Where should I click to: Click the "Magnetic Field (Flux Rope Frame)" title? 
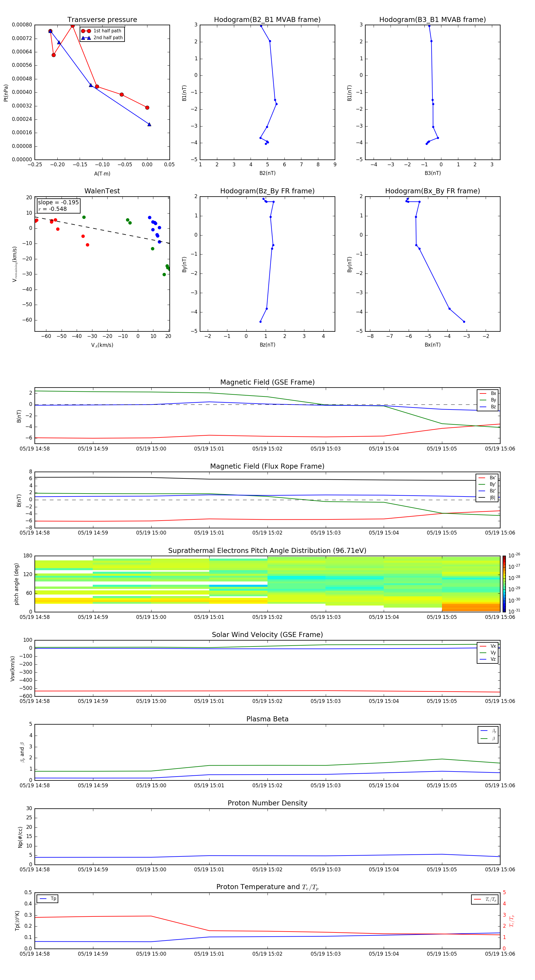click(267, 467)
